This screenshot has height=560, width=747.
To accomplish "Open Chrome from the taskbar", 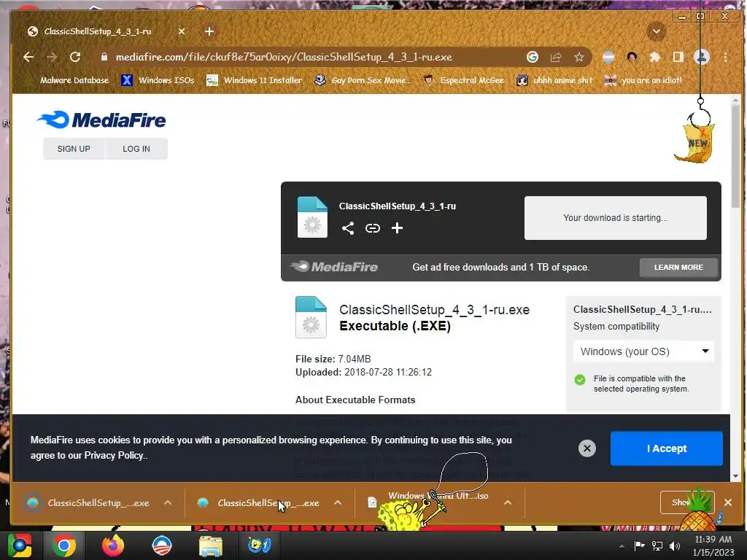I will point(64,545).
